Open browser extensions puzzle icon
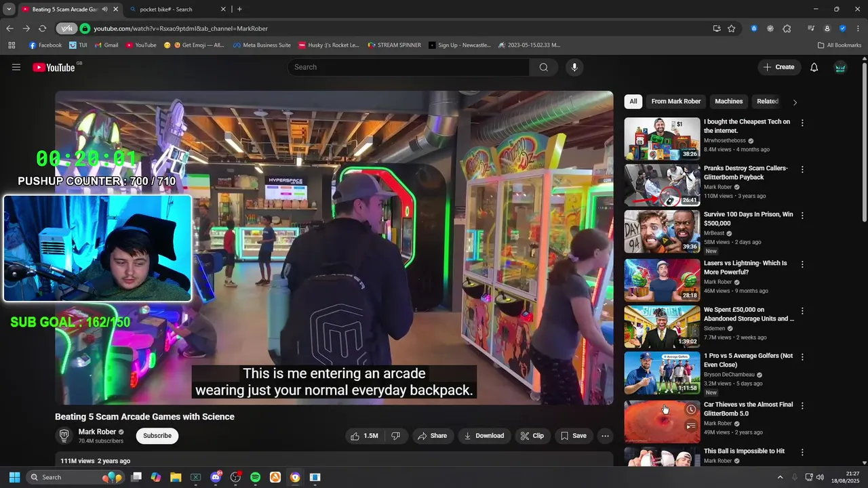Screen dimensions: 868x488 click(x=787, y=28)
